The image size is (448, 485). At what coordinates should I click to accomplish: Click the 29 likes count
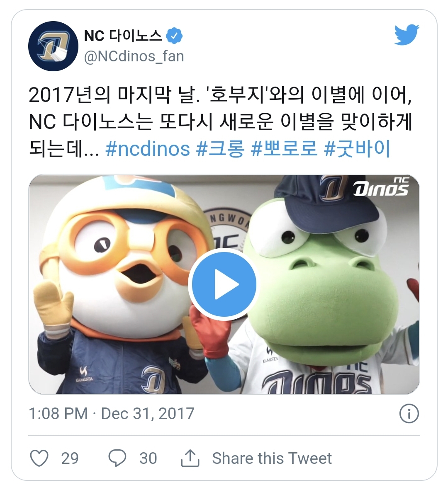[70, 458]
